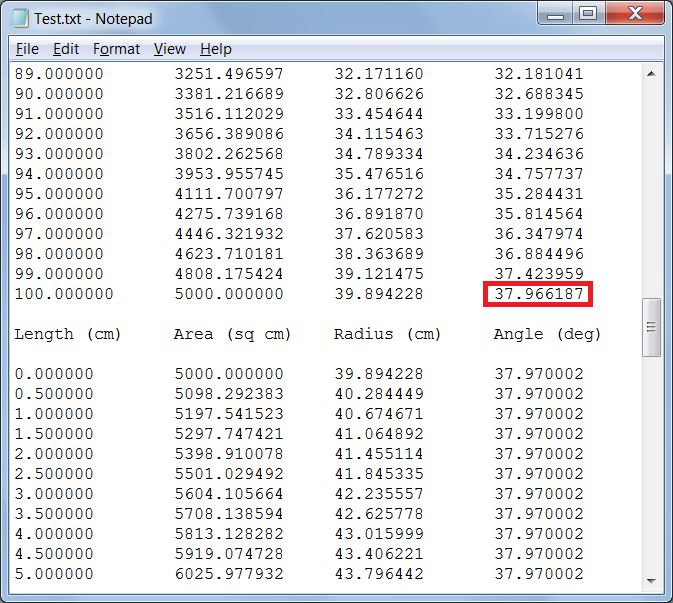Viewport: 673px width, 603px height.
Task: Click the value 40.284449
Action: coord(379,394)
